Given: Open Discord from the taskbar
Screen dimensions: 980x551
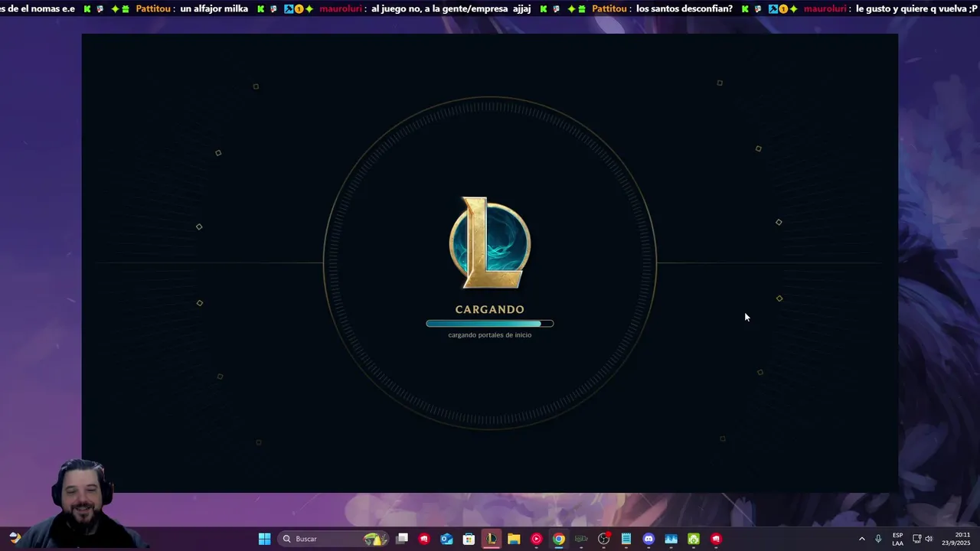Looking at the screenshot, I should click(x=648, y=539).
